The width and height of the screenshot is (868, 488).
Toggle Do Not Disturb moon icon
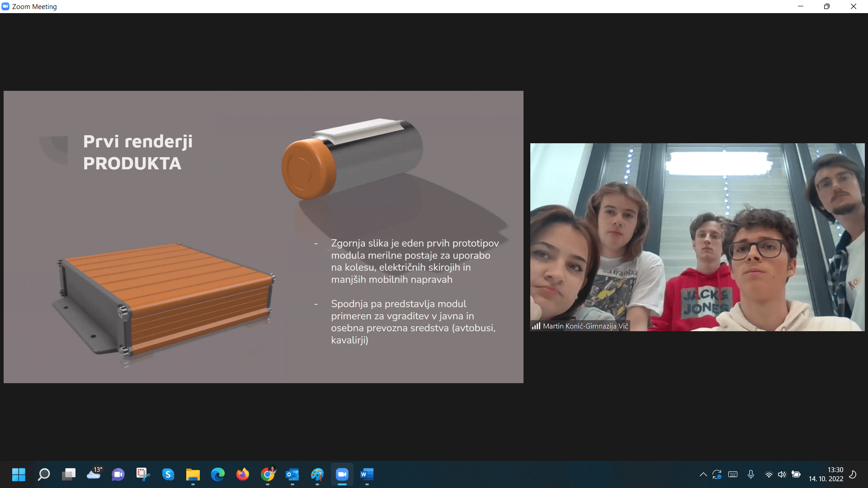(853, 474)
